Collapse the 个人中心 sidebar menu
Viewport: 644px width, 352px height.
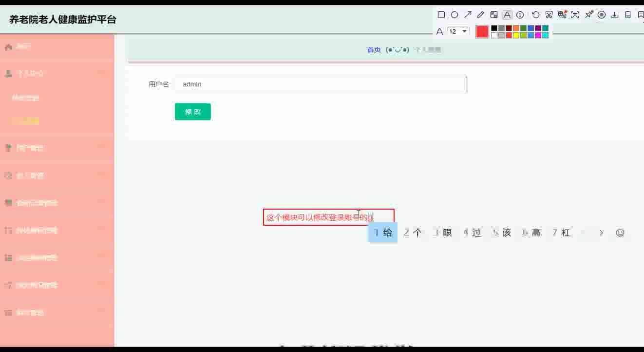57,74
